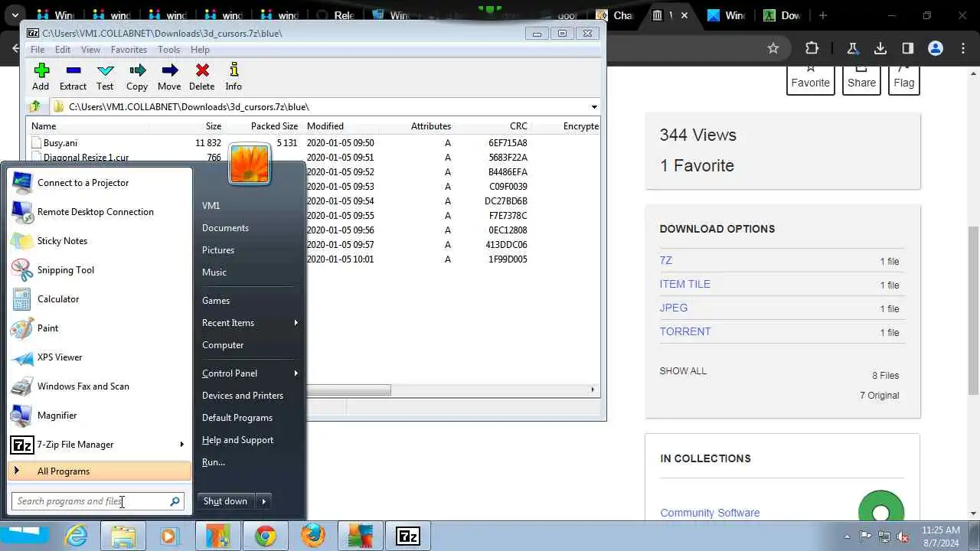Open Devices and Printers
The width and height of the screenshot is (980, 551).
tap(243, 396)
